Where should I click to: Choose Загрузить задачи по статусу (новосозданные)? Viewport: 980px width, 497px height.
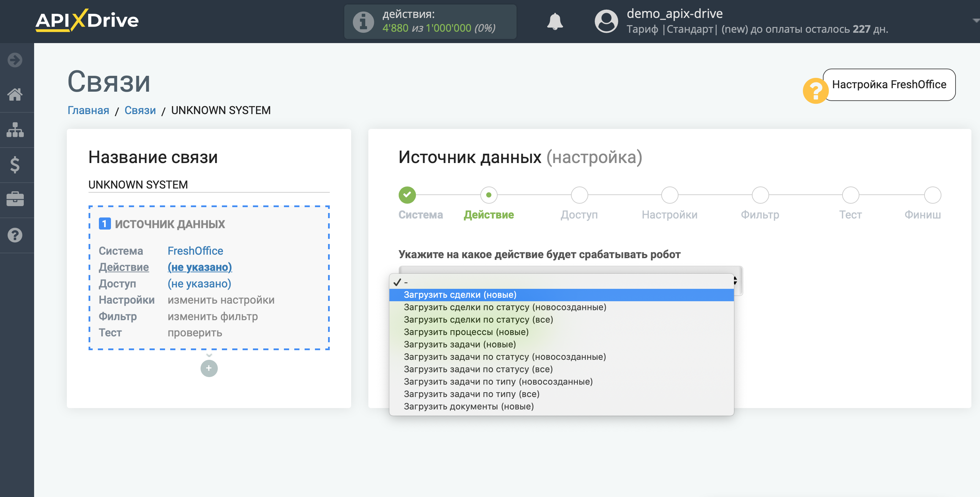(561, 357)
